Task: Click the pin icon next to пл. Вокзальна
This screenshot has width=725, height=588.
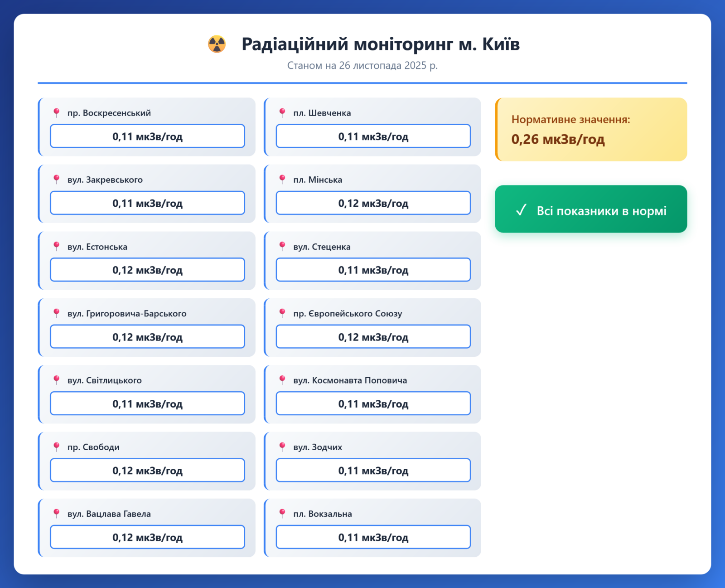Action: [x=282, y=513]
